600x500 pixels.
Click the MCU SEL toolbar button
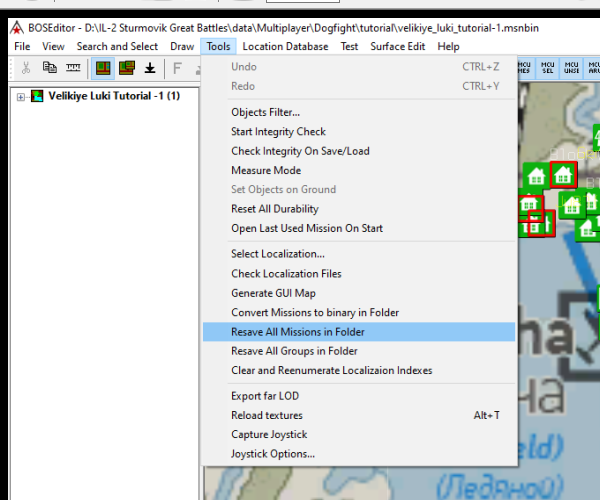point(547,68)
